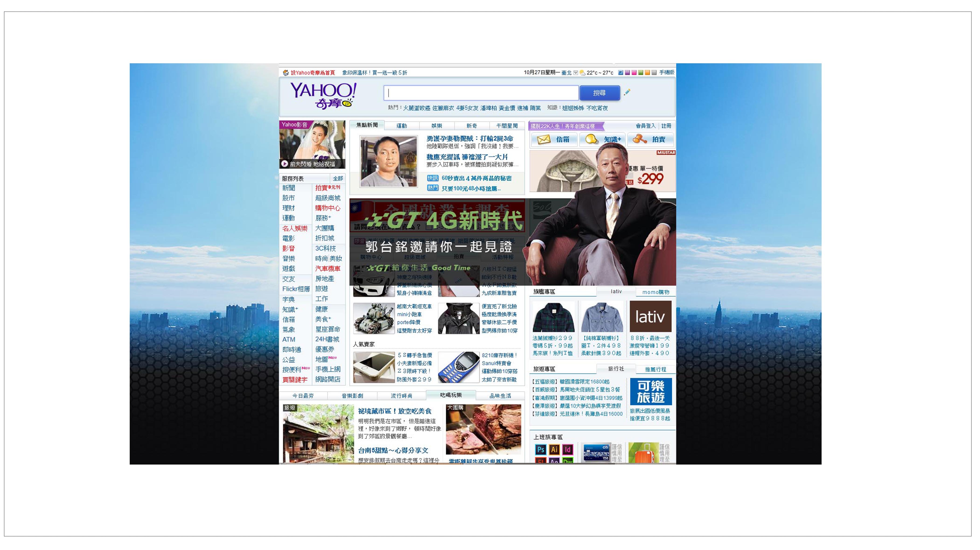Click the set-homepage house icon
This screenshot has height=550, width=980.
[x=286, y=73]
